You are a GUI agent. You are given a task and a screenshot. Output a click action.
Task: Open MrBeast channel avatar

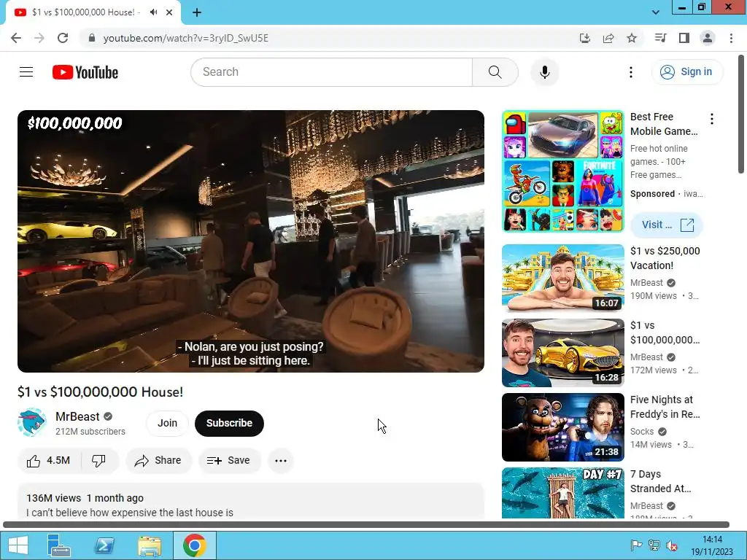32,422
